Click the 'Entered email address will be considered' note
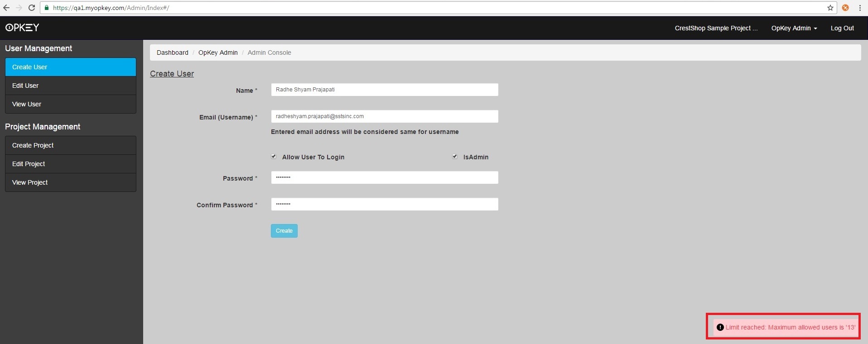868x344 pixels. pos(365,132)
